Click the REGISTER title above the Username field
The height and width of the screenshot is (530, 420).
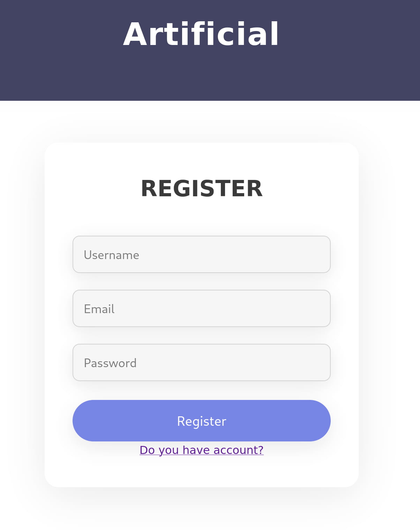[201, 188]
